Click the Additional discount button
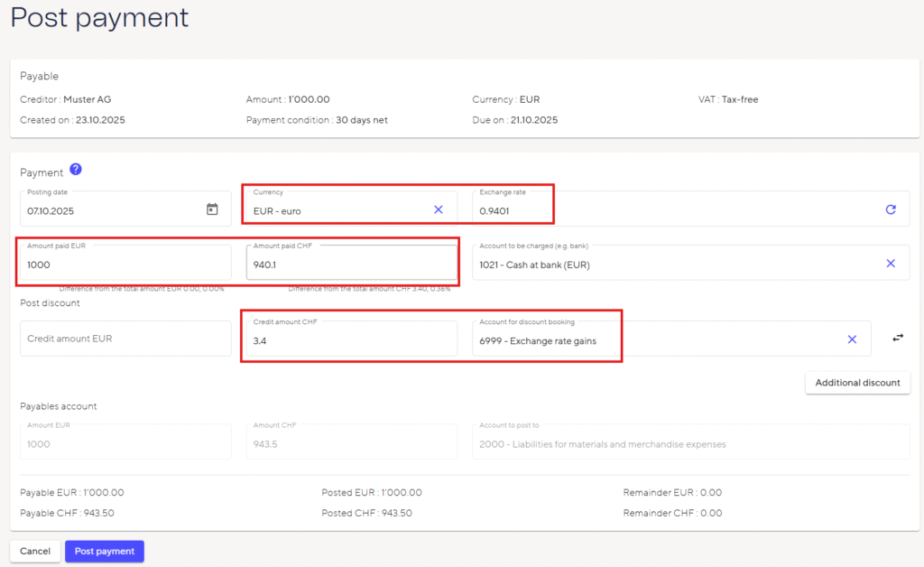The height and width of the screenshot is (567, 924). (857, 383)
